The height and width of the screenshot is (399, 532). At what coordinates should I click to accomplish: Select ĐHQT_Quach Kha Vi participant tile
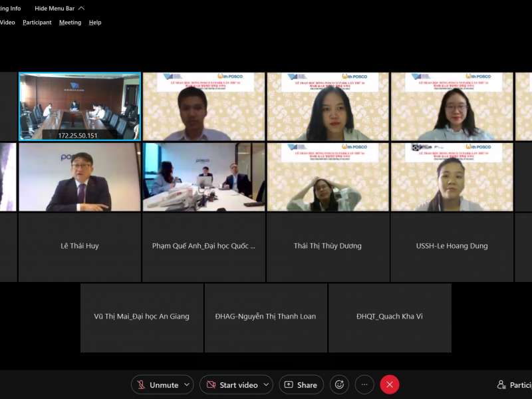pos(390,317)
